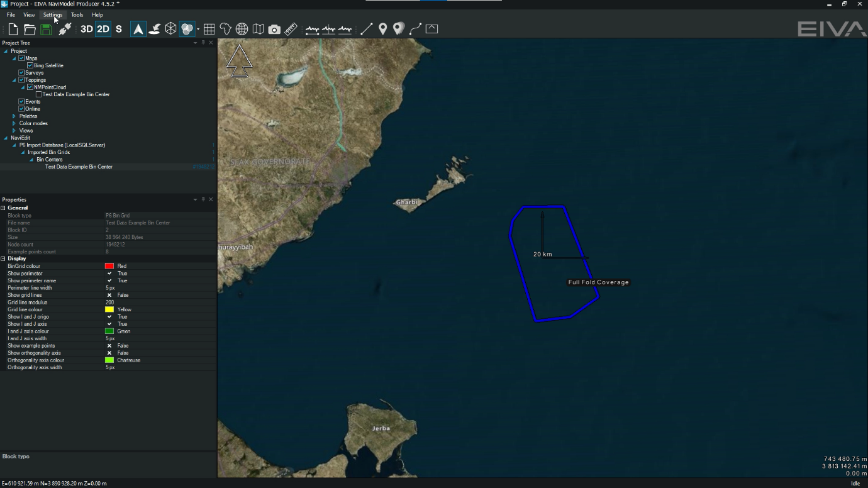Open the Tools menu
The height and width of the screenshot is (488, 868).
point(77,14)
